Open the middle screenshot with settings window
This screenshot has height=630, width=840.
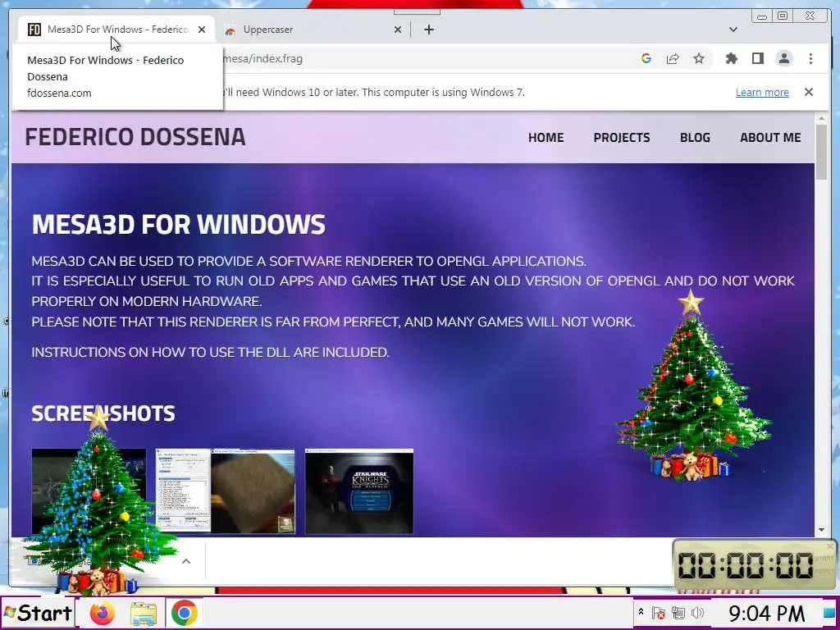click(x=225, y=491)
